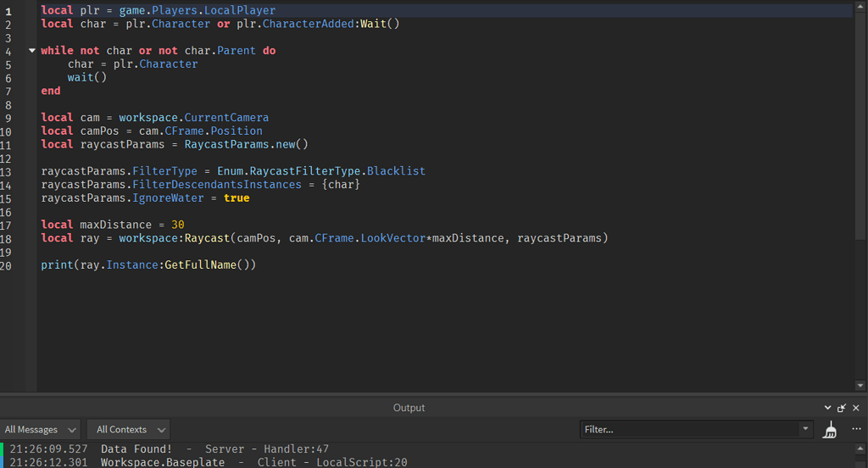868x468 pixels.
Task: Clear the Output with the broom icon
Action: point(829,429)
